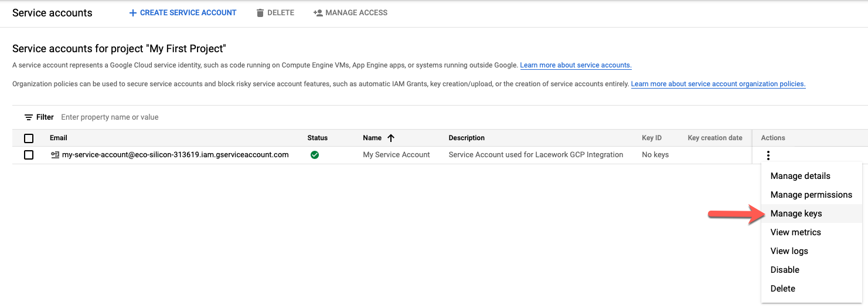Click the Status column header
Image resolution: width=868 pixels, height=308 pixels.
coord(318,138)
